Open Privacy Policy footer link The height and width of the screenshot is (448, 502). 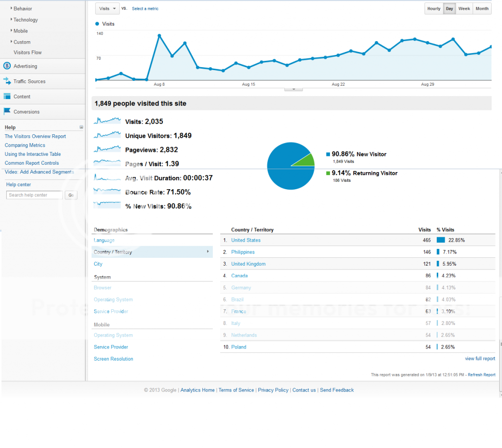(x=273, y=390)
